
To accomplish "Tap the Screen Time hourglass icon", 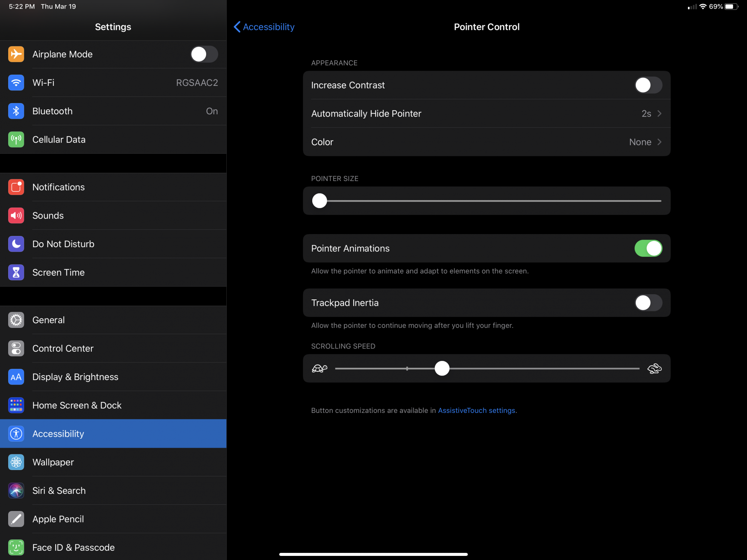I will (16, 272).
